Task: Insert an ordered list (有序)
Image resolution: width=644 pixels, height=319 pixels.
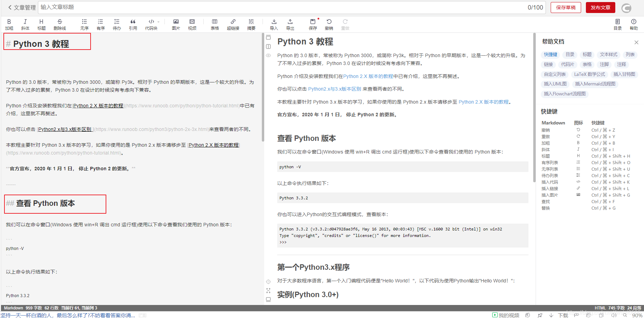Action: (x=100, y=25)
